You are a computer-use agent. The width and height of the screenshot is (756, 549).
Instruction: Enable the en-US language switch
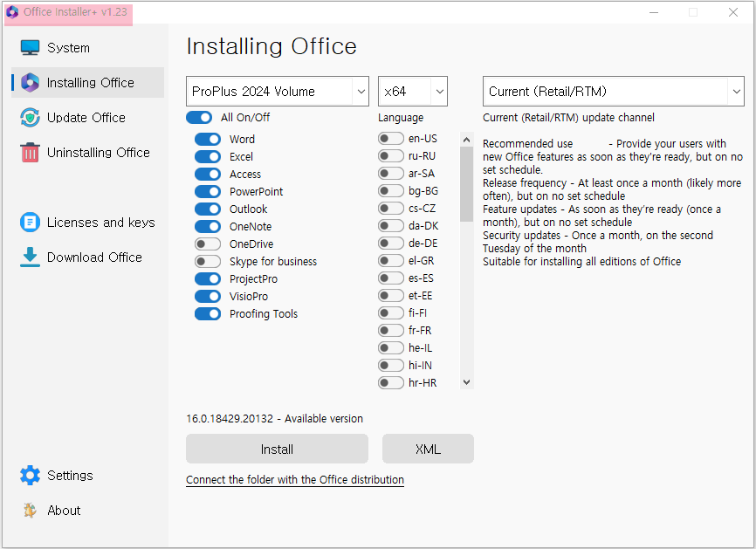click(391, 138)
